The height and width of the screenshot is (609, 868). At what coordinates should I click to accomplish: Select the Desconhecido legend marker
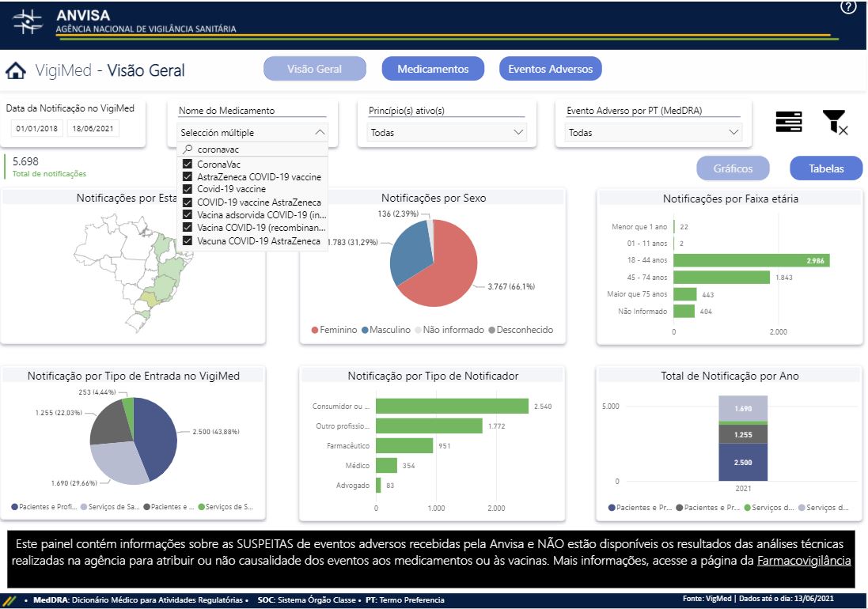click(491, 330)
